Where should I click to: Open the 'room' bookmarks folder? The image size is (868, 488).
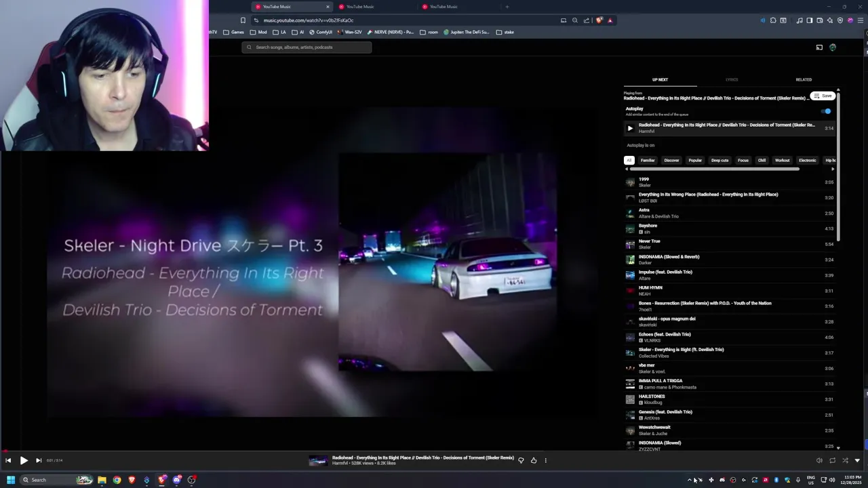[x=429, y=32]
